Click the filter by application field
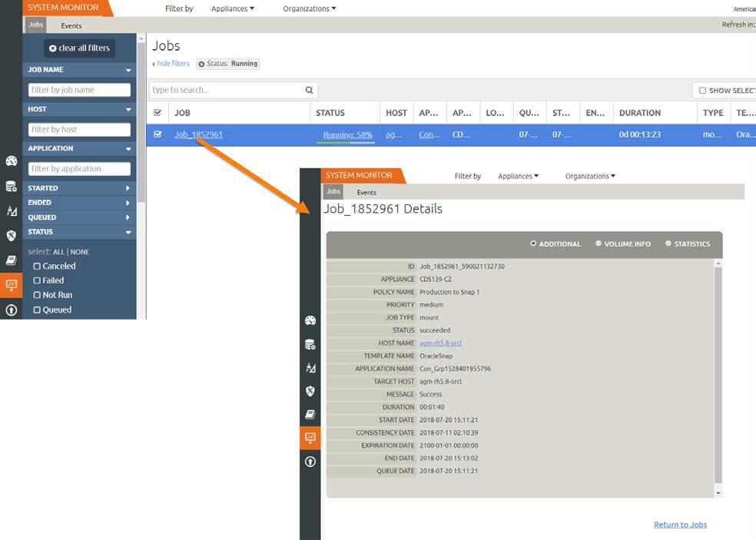Image resolution: width=756 pixels, height=540 pixels. click(x=80, y=169)
